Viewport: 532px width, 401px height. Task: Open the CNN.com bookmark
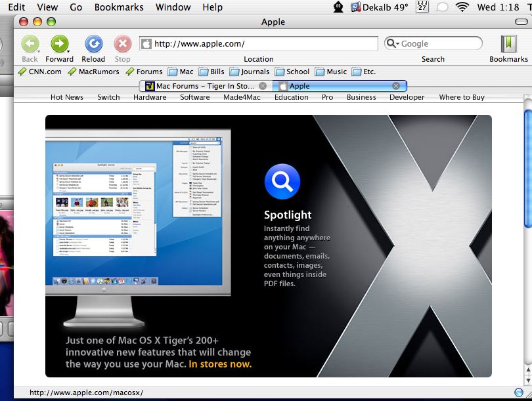coord(39,72)
